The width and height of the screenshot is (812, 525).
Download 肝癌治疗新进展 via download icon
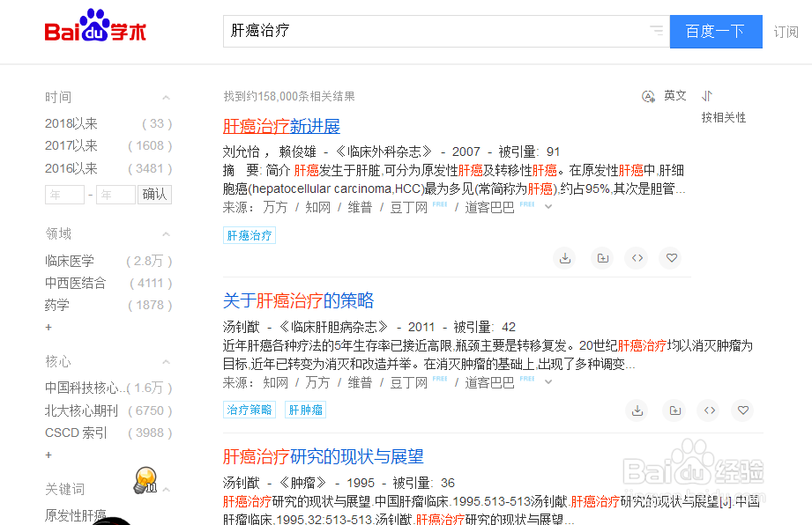pyautogui.click(x=565, y=258)
